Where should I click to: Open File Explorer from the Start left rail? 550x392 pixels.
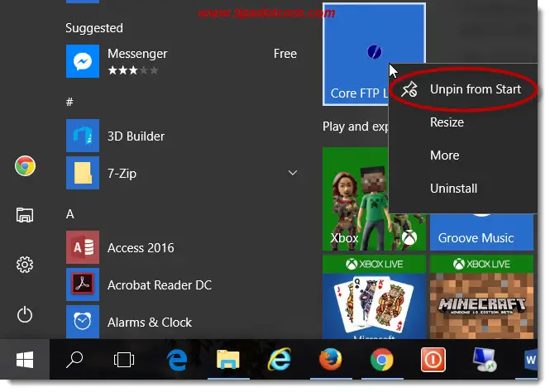(25, 214)
